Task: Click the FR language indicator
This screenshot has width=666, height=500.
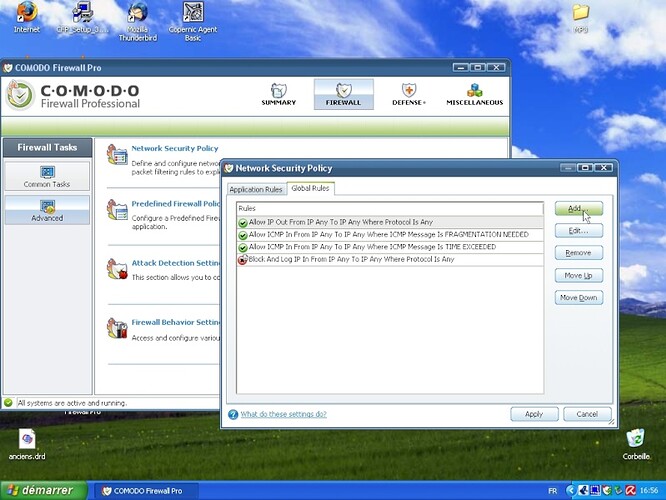Action: pyautogui.click(x=552, y=491)
